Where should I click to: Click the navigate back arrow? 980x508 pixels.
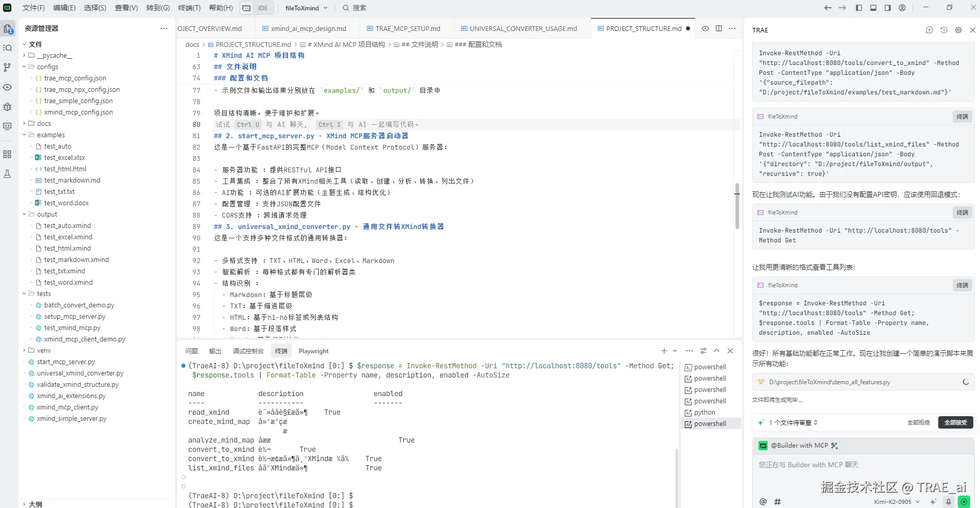tap(828, 8)
